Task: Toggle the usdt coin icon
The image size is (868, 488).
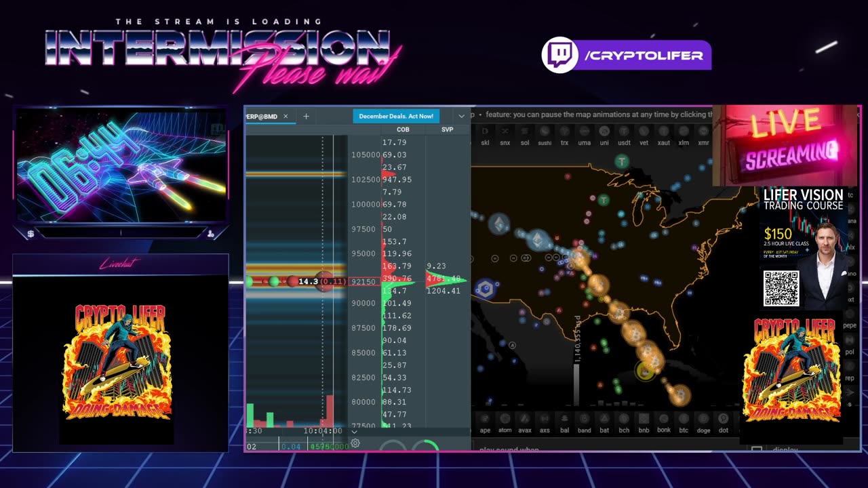Action: pyautogui.click(x=624, y=131)
